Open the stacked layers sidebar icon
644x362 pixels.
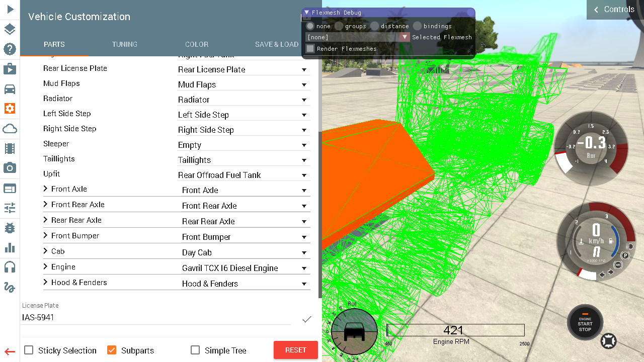tap(10, 29)
